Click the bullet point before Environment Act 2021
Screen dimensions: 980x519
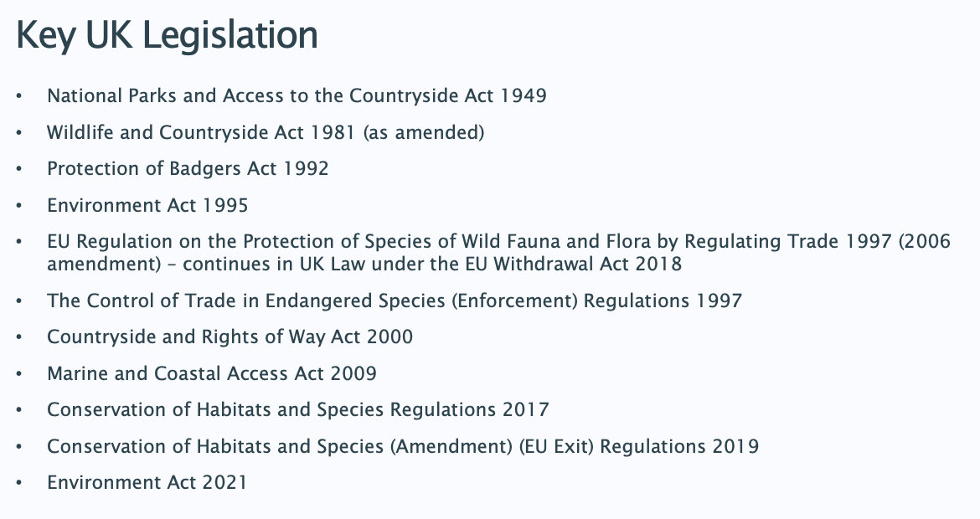pos(18,483)
